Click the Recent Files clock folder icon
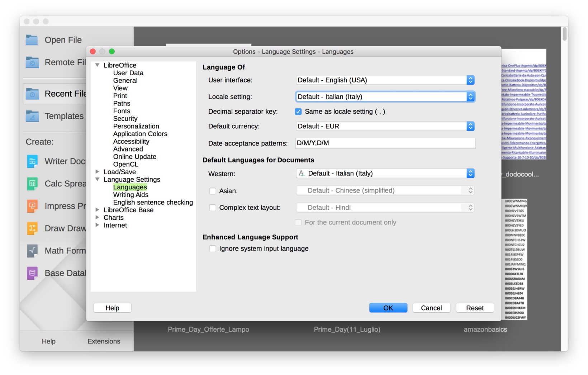 32,94
